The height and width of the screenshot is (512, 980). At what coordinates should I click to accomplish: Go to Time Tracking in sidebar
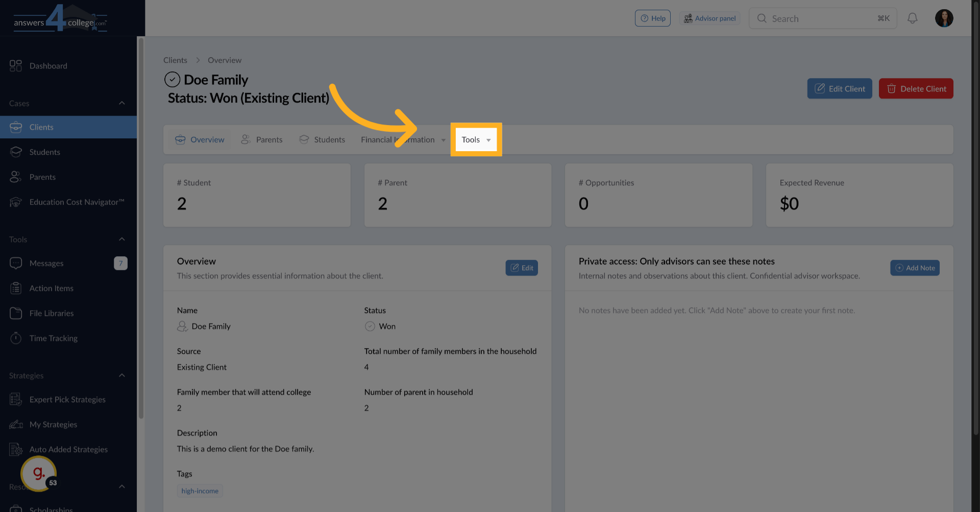point(53,338)
